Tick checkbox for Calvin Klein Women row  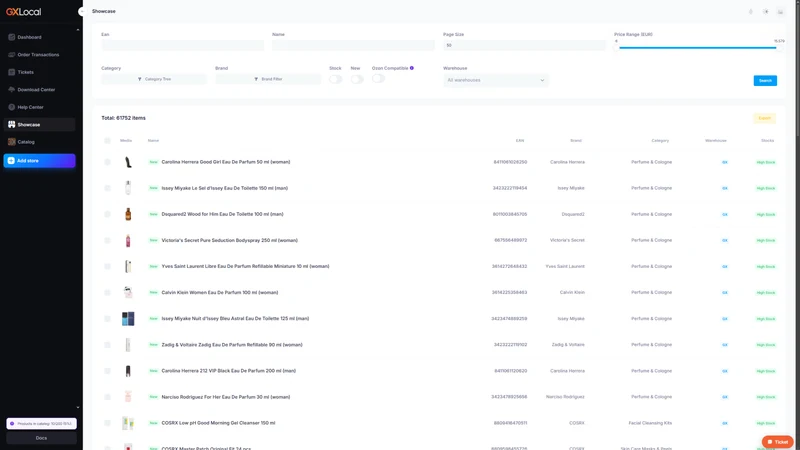pos(107,292)
